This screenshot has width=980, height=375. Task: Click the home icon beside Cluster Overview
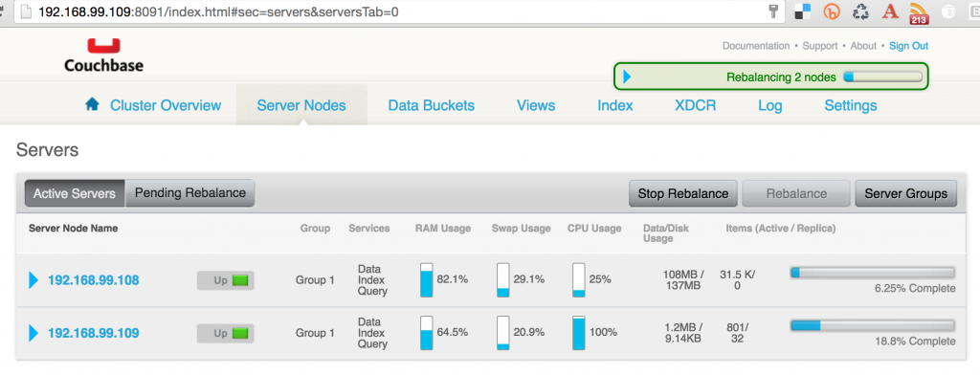[x=93, y=104]
